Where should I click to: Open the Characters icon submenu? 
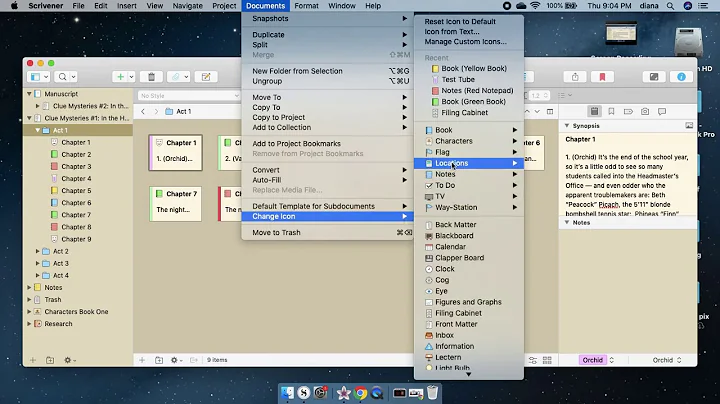pos(469,141)
